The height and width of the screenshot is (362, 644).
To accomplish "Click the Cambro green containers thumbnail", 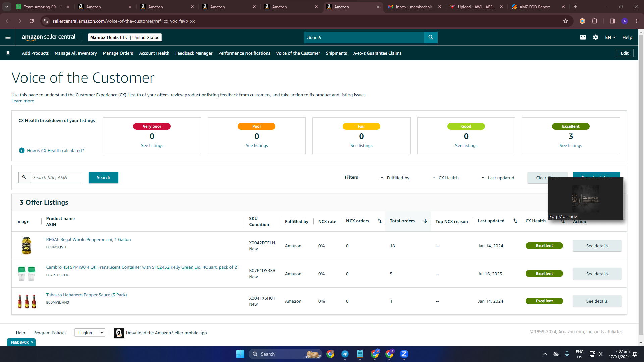I will click(26, 274).
